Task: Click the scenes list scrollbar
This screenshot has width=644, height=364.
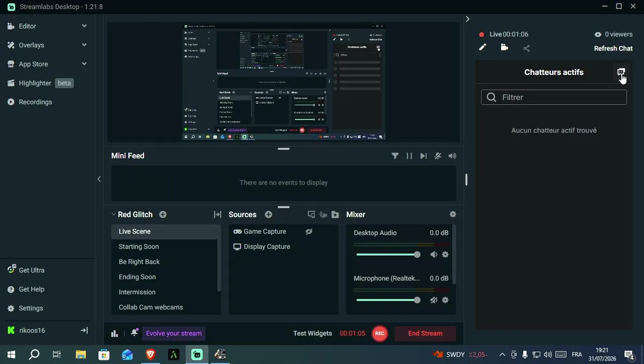Action: (219, 259)
